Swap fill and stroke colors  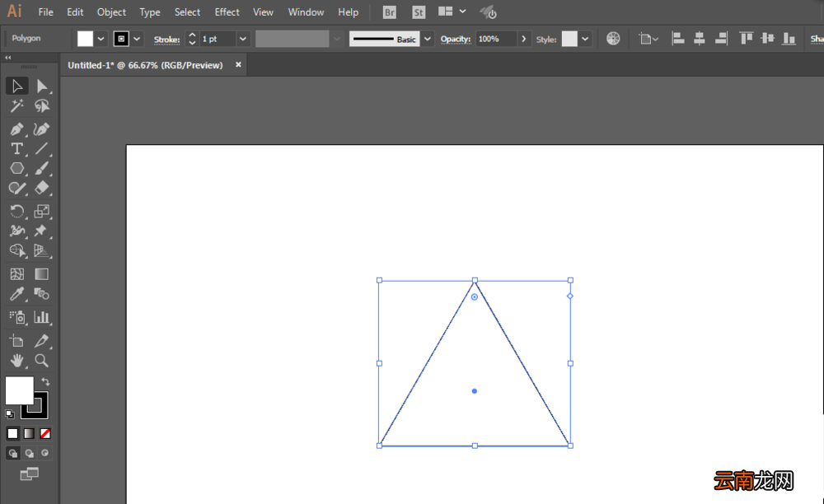[x=45, y=381]
